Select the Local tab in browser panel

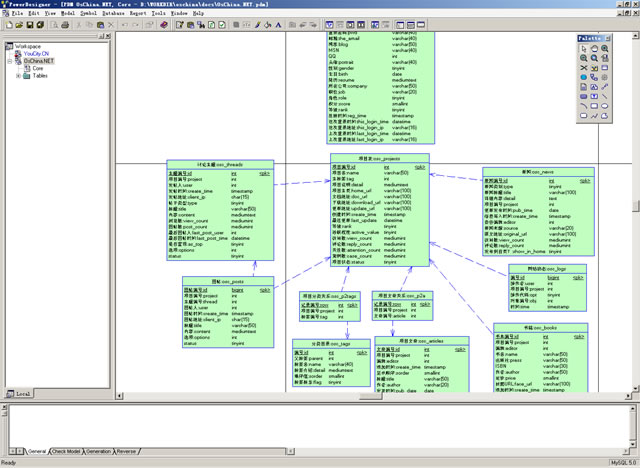tap(20, 394)
